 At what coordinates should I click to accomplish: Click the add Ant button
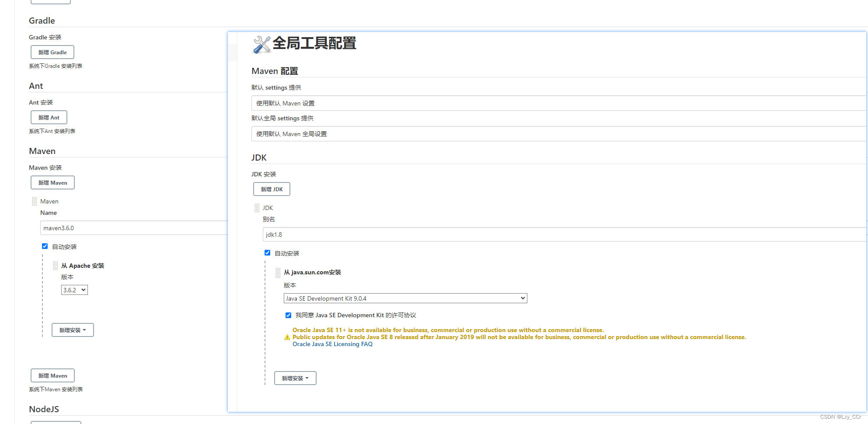[49, 117]
